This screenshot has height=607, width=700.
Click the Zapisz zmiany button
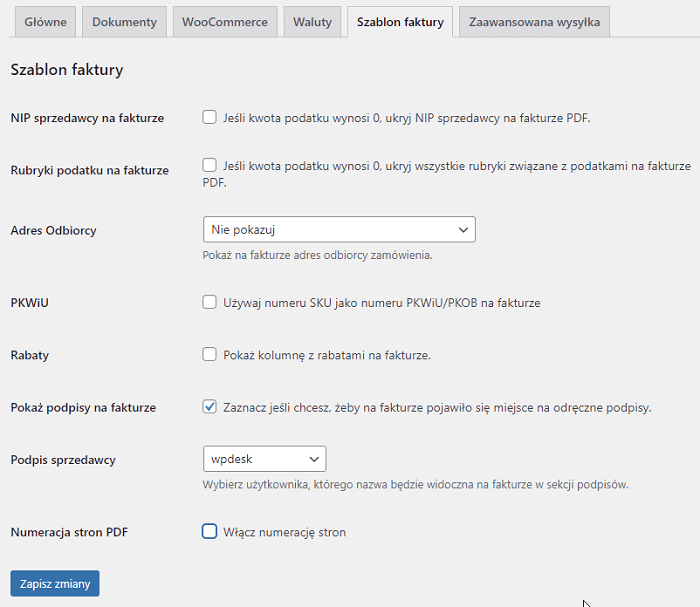[x=55, y=583]
